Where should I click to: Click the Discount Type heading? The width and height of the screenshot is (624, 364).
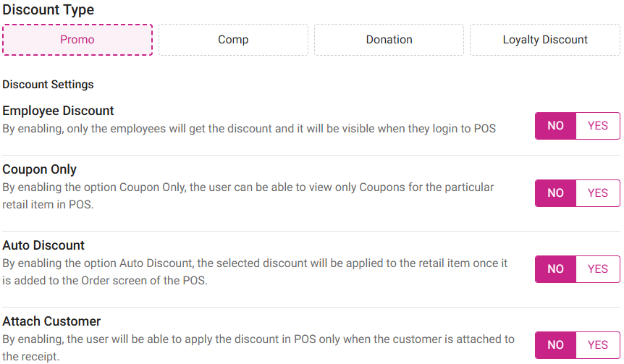coord(49,11)
